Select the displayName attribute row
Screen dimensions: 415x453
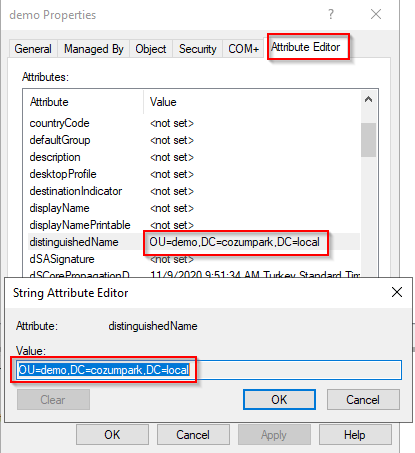pyautogui.click(x=193, y=208)
